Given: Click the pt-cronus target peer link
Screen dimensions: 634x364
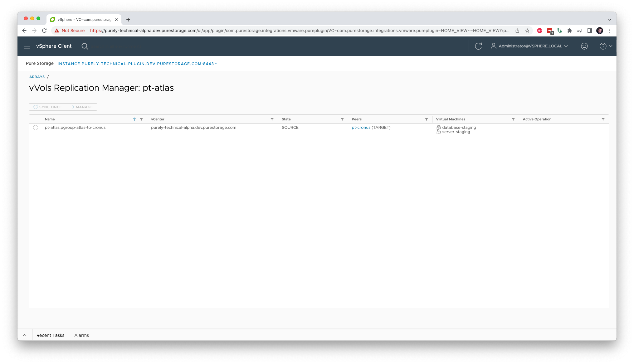Looking at the screenshot, I should pos(361,127).
